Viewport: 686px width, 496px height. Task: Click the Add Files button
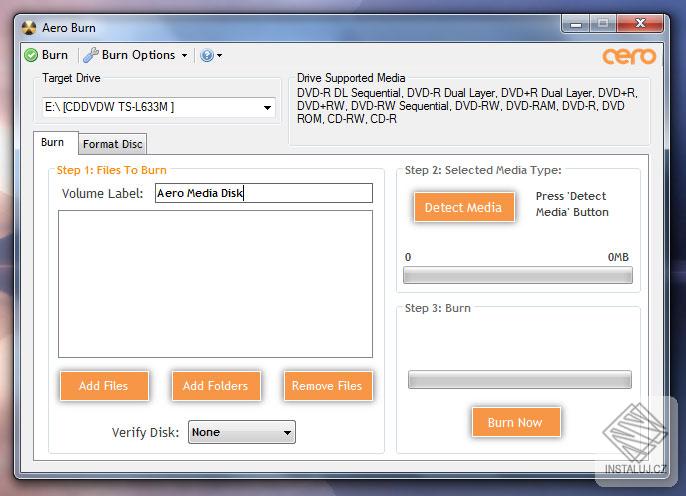tap(104, 386)
